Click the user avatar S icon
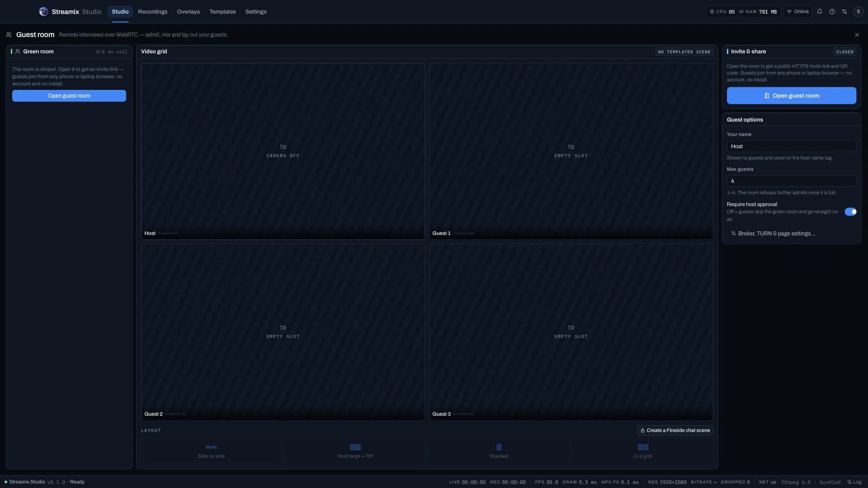The height and width of the screenshot is (488, 868). pos(858,12)
